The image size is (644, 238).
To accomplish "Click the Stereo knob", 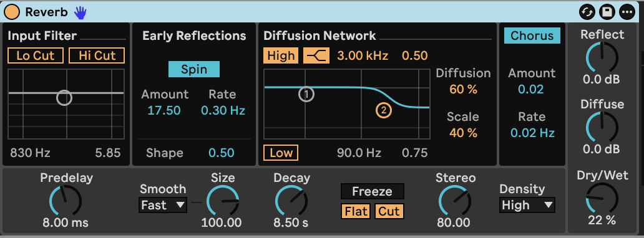I will pos(455,201).
